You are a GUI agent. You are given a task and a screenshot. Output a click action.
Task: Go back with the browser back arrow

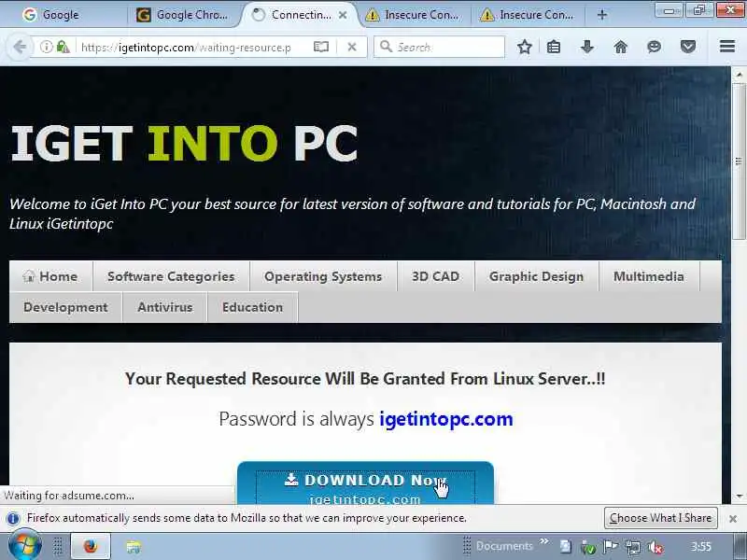(20, 47)
